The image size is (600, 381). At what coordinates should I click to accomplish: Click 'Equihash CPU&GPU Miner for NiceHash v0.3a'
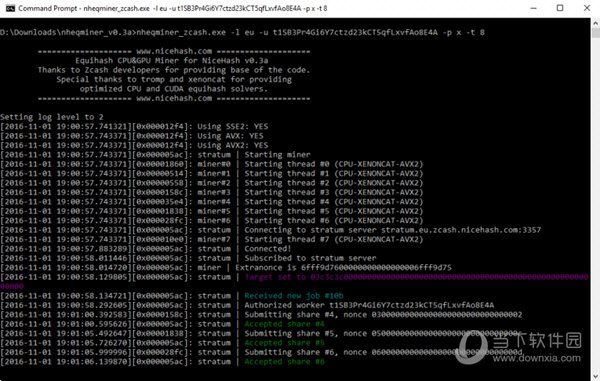(x=171, y=60)
